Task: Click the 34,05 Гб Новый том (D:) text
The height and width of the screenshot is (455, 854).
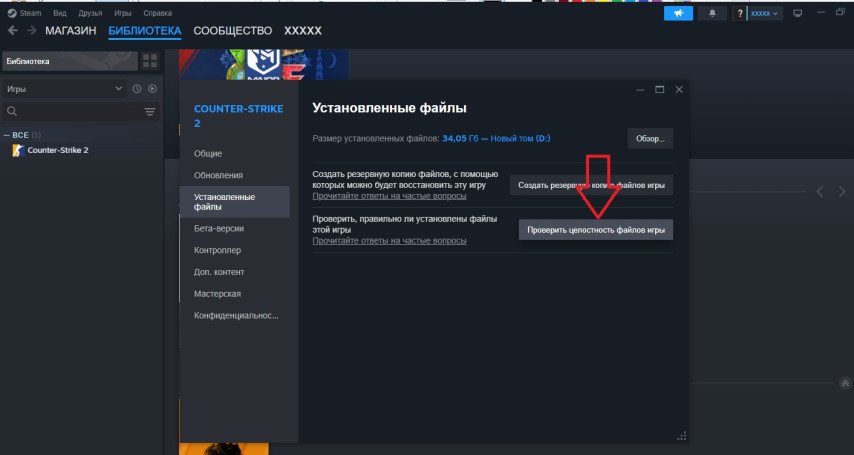Action: [x=496, y=138]
